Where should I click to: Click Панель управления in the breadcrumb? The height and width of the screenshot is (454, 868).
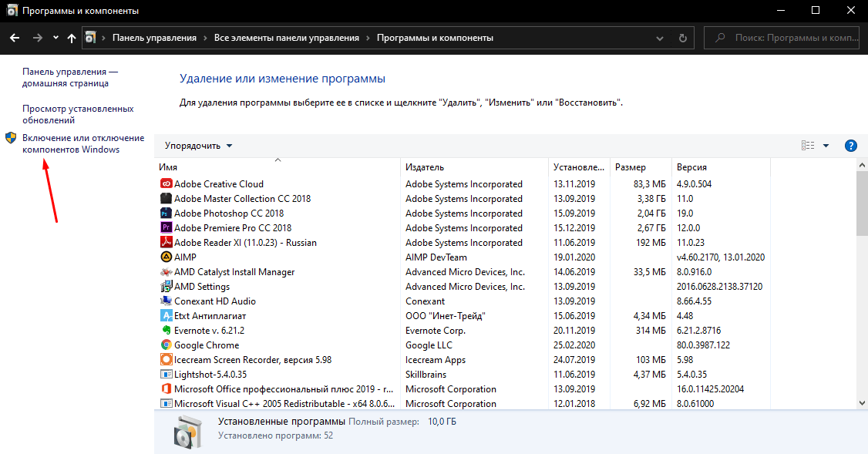(154, 38)
